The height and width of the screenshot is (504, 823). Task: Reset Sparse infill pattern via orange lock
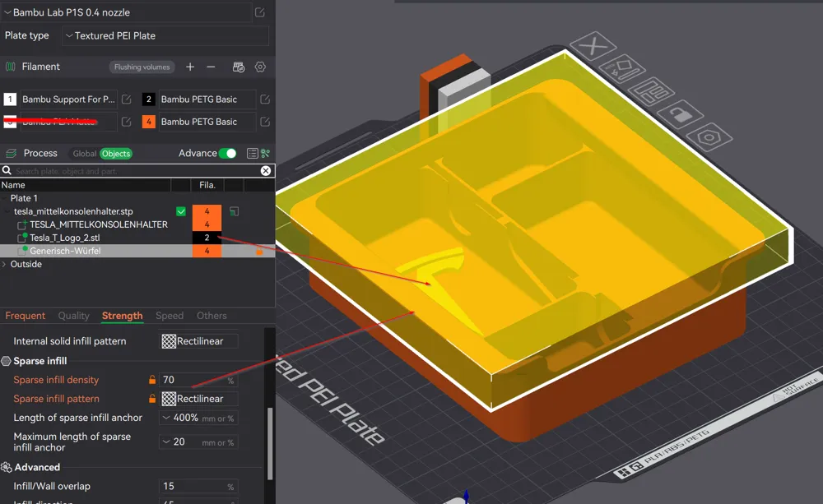click(x=152, y=399)
